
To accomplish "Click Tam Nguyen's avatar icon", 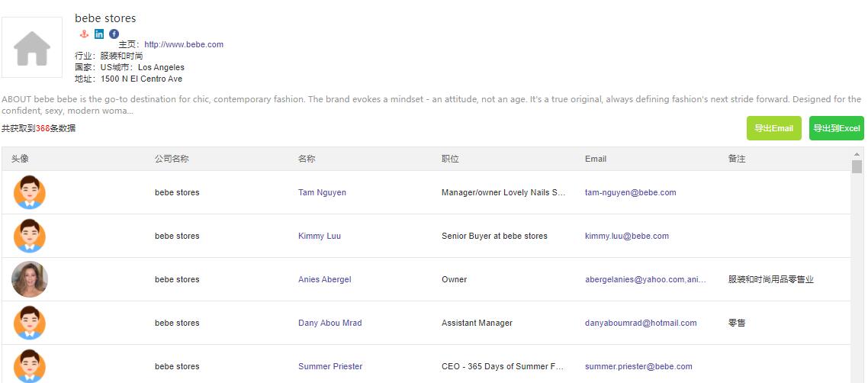I will tap(30, 192).
